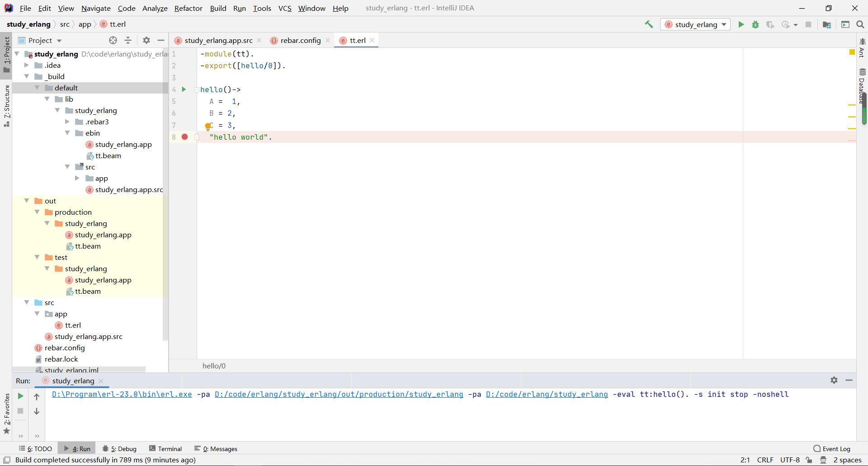Screen dimensions: 868x466
Task: Click the tool window quick access icon
Action: [7, 460]
